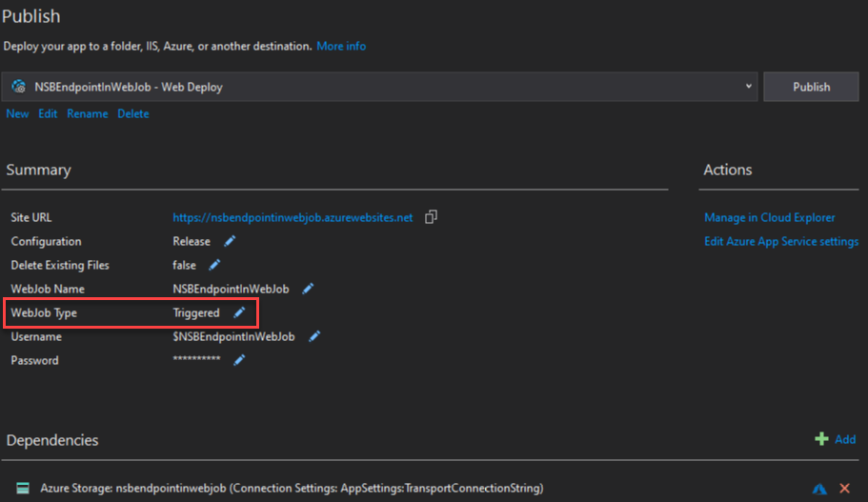Remove the Azure Storage dependency
The height and width of the screenshot is (502, 868).
point(844,488)
